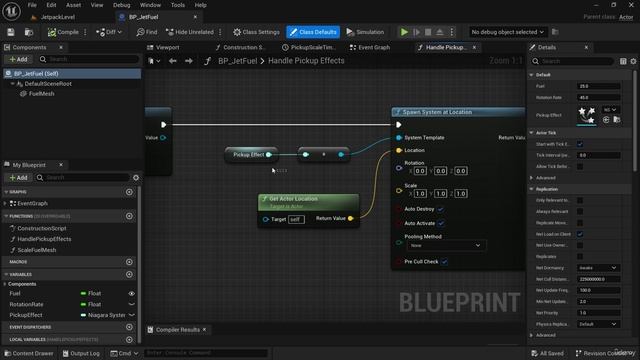The width and height of the screenshot is (640, 360).
Task: Open the Asset menu
Action: pos(73,5)
